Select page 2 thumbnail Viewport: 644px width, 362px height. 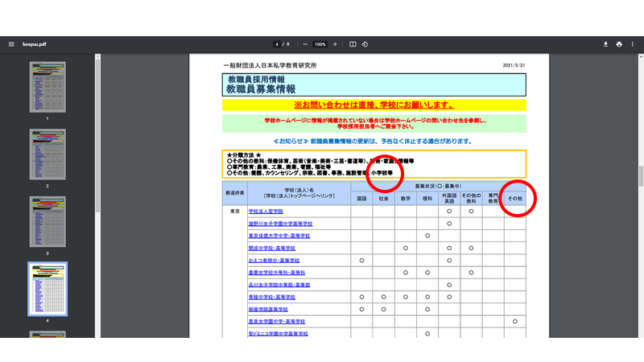[47, 154]
